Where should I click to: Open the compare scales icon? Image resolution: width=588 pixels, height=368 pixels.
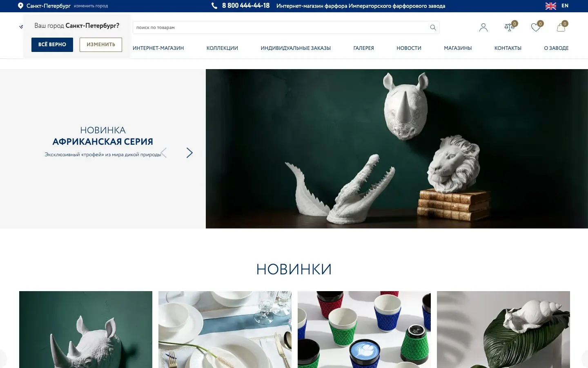point(510,27)
